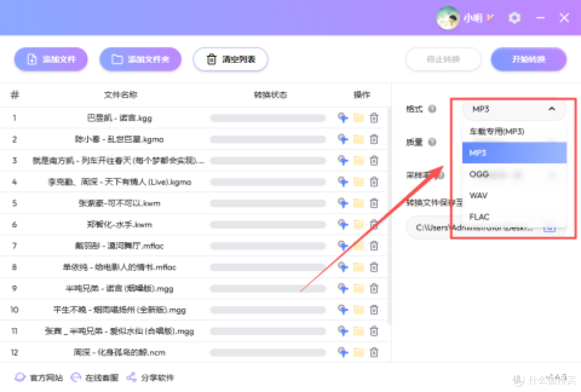
Task: Click progress bar of row 5 可不可以.kwm
Action: (267, 203)
